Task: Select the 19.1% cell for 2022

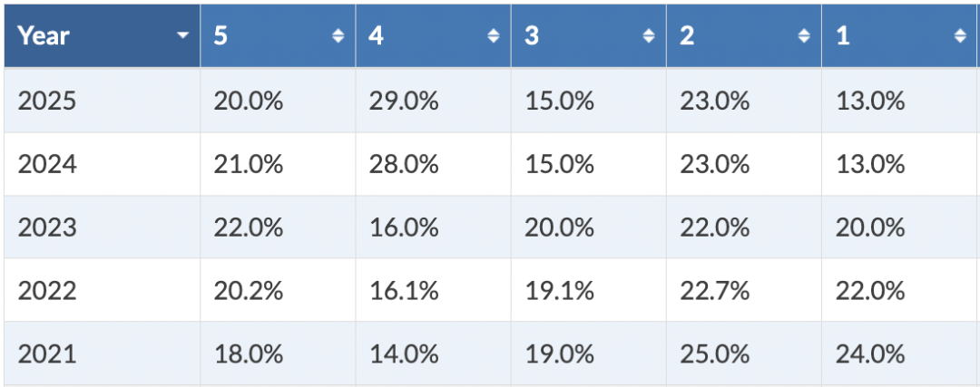Action: [559, 291]
